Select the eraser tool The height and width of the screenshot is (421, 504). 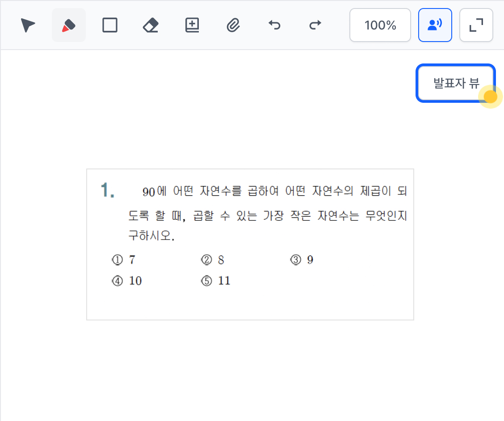click(x=151, y=25)
